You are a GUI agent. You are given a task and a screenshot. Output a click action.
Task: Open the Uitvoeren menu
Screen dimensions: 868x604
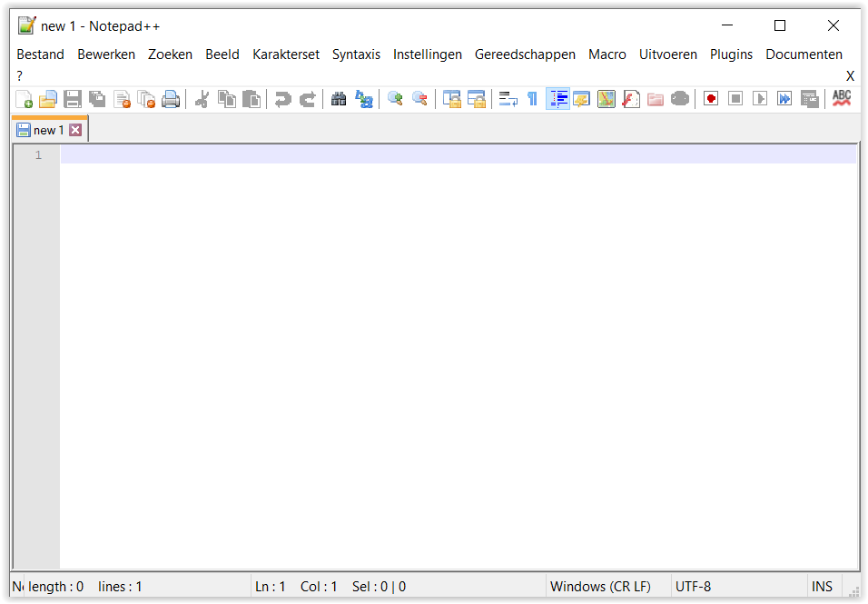click(668, 54)
